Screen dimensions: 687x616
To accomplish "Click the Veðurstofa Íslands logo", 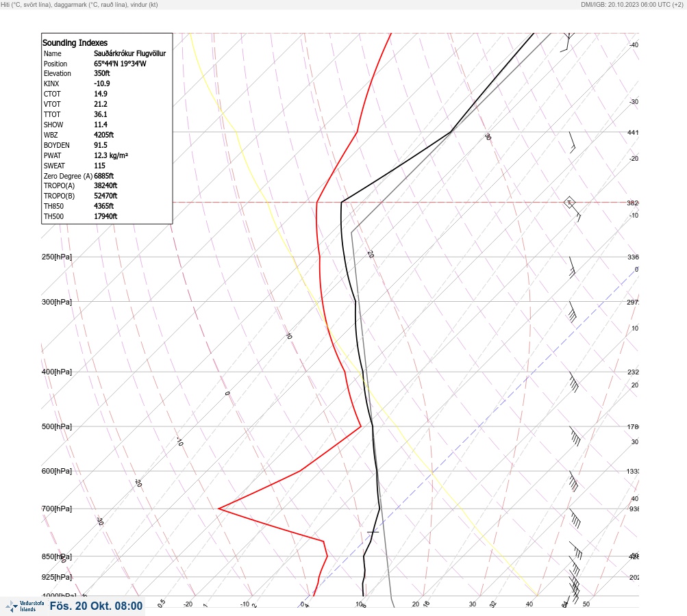I will [x=25, y=606].
